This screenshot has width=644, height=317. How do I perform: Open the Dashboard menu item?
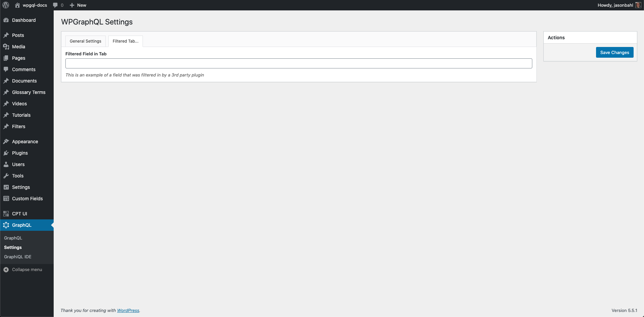(24, 20)
